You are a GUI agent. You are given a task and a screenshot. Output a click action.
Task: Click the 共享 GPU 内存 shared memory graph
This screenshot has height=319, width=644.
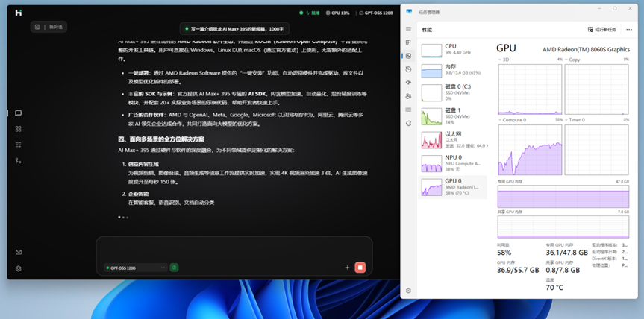click(563, 227)
